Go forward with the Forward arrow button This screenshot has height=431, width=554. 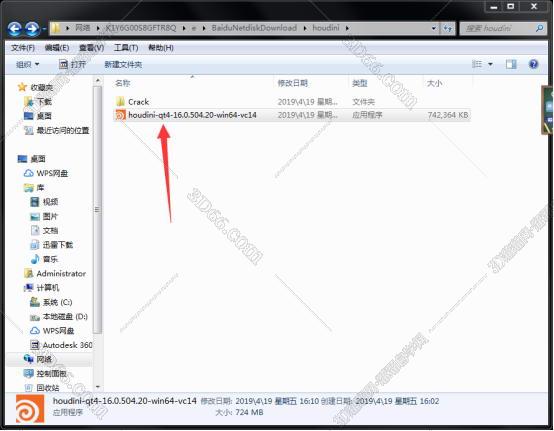click(32, 29)
